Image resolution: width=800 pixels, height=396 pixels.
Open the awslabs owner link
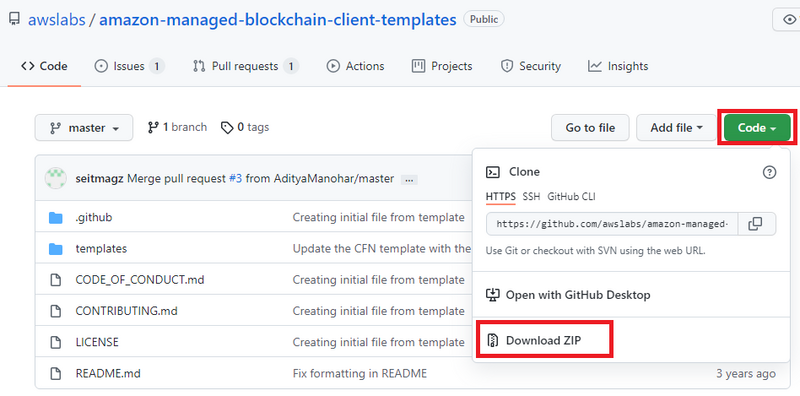pos(57,20)
